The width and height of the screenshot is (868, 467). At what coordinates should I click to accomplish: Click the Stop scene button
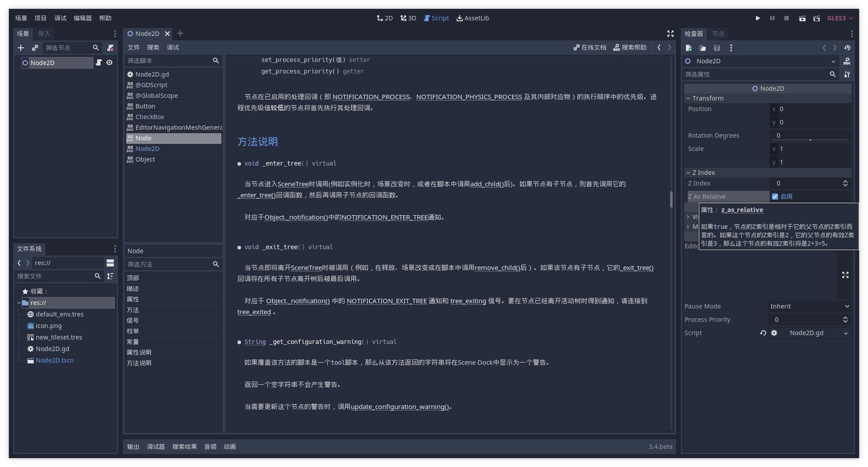[787, 18]
